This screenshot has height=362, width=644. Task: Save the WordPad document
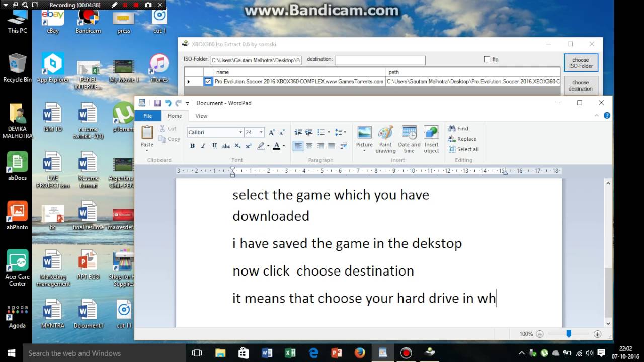pyautogui.click(x=157, y=103)
